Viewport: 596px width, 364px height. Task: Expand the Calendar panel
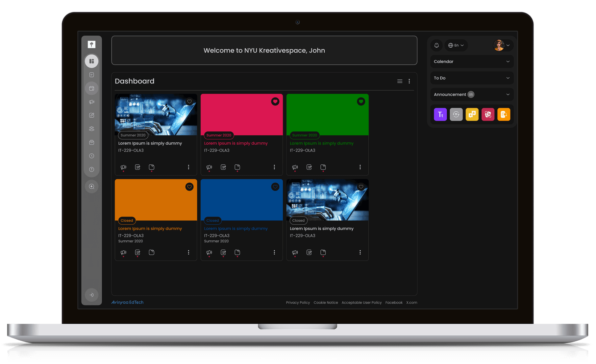pos(472,61)
